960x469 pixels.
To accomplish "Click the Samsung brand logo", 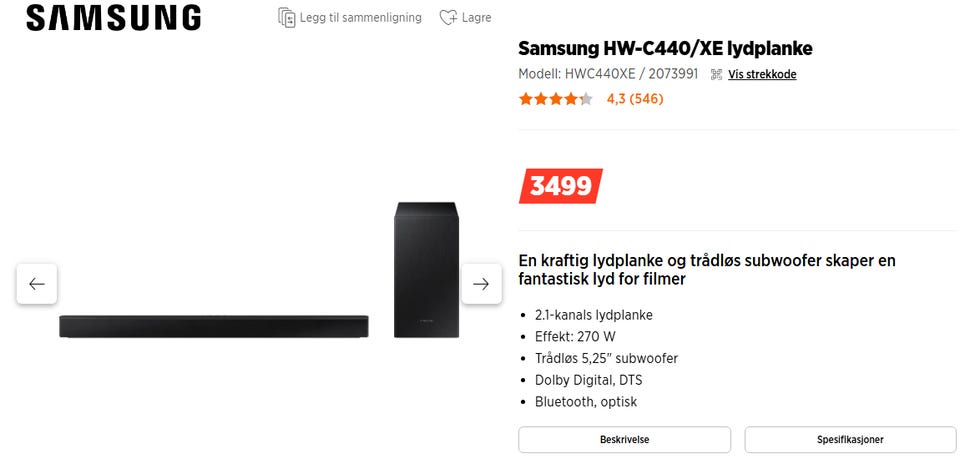I will coord(113,18).
